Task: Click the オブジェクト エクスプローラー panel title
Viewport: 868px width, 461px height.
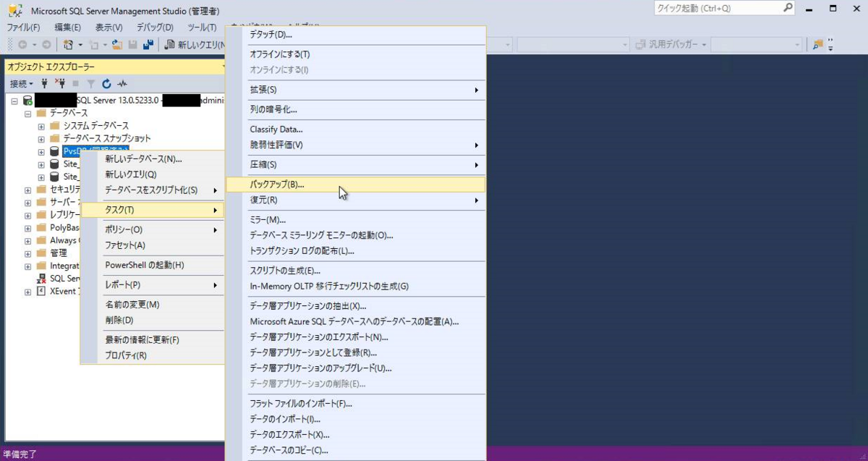Action: click(x=51, y=66)
